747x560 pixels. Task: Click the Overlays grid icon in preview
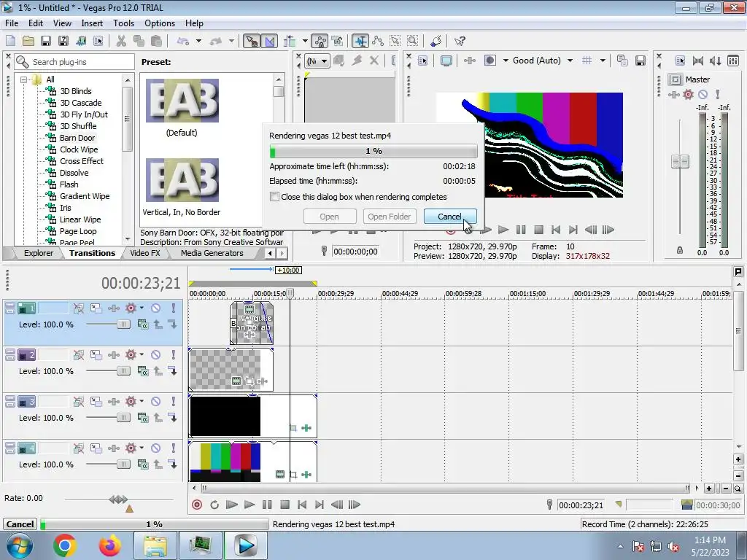[587, 61]
